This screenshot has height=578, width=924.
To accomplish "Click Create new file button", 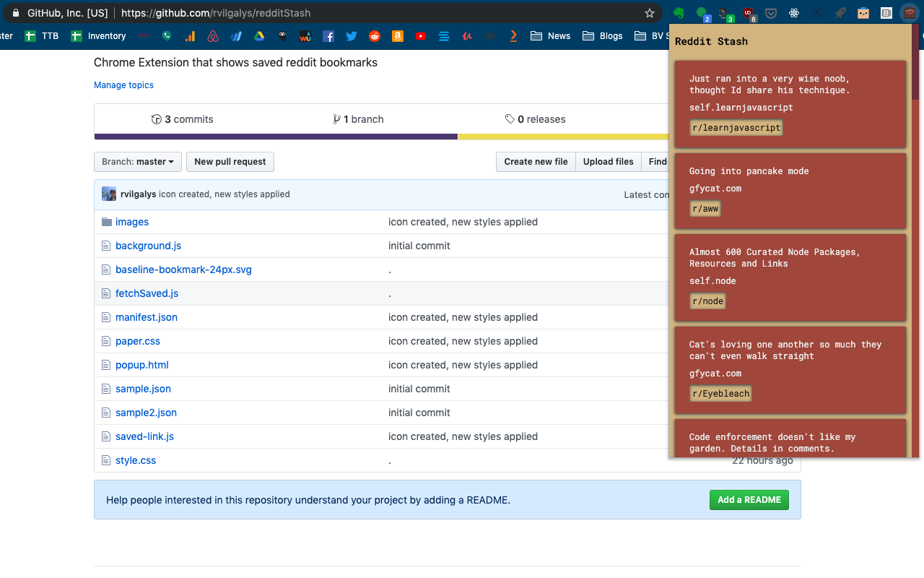I will point(536,162).
